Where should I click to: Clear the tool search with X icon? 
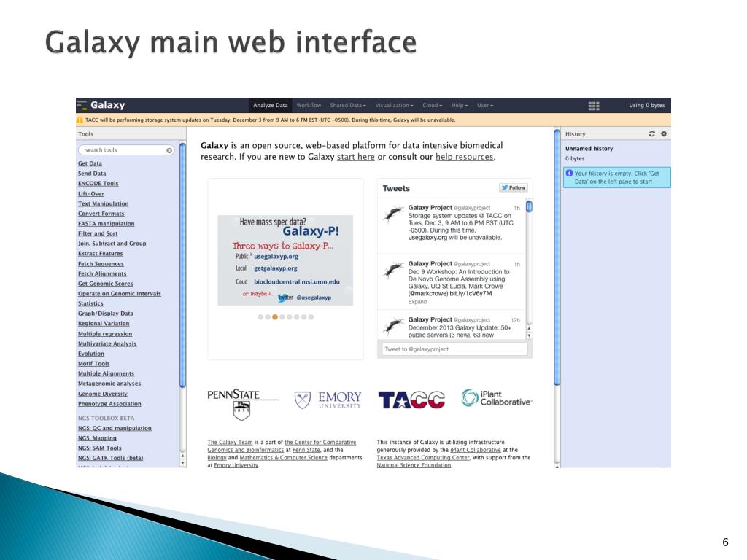click(x=169, y=150)
